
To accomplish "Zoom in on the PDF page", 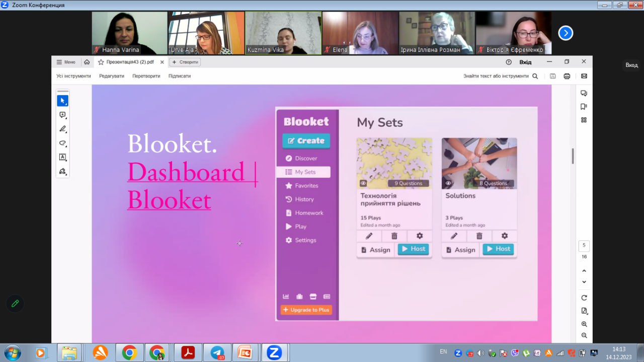I will [x=584, y=324].
